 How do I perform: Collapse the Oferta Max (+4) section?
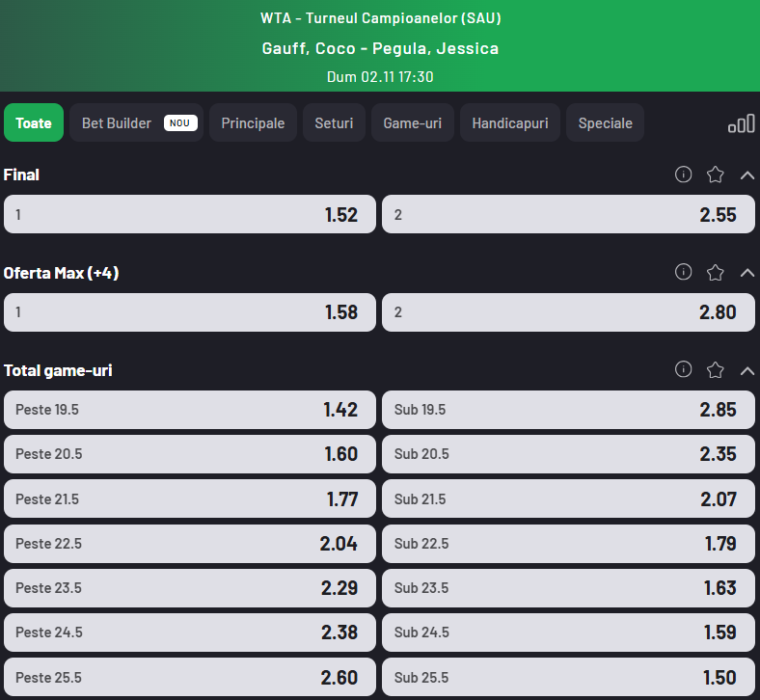[x=746, y=272]
